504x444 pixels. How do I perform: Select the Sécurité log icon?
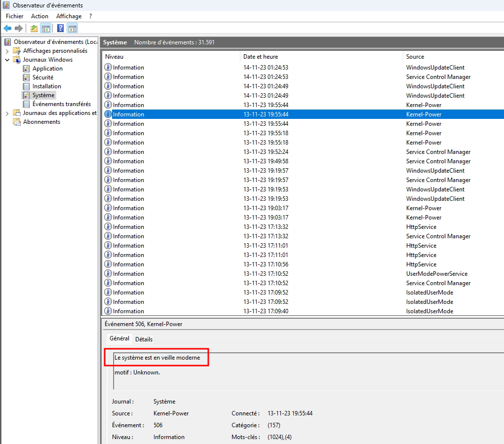pos(27,77)
